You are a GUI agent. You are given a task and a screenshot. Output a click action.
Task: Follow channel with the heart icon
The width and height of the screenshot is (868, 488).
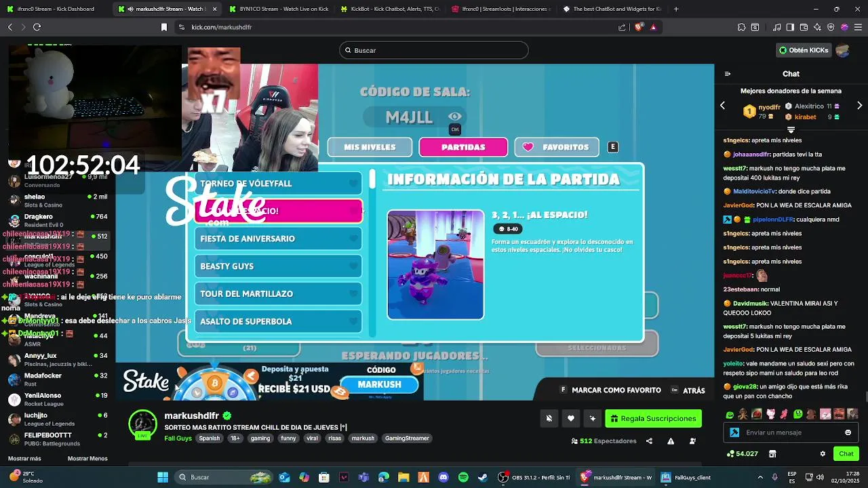tap(571, 418)
